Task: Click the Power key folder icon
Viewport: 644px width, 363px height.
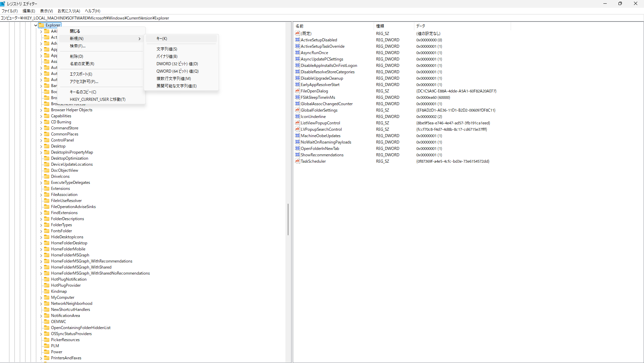Action: [x=47, y=352]
